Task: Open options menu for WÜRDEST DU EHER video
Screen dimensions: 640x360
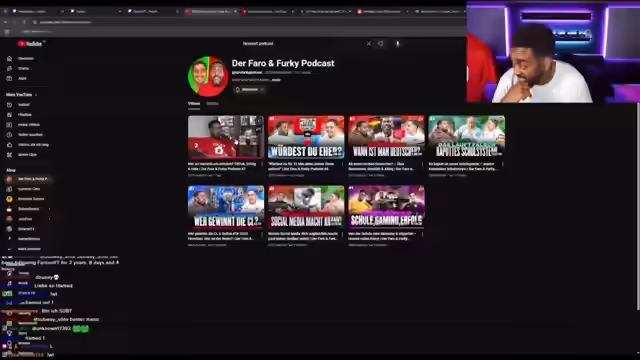Action: pyautogui.click(x=342, y=164)
